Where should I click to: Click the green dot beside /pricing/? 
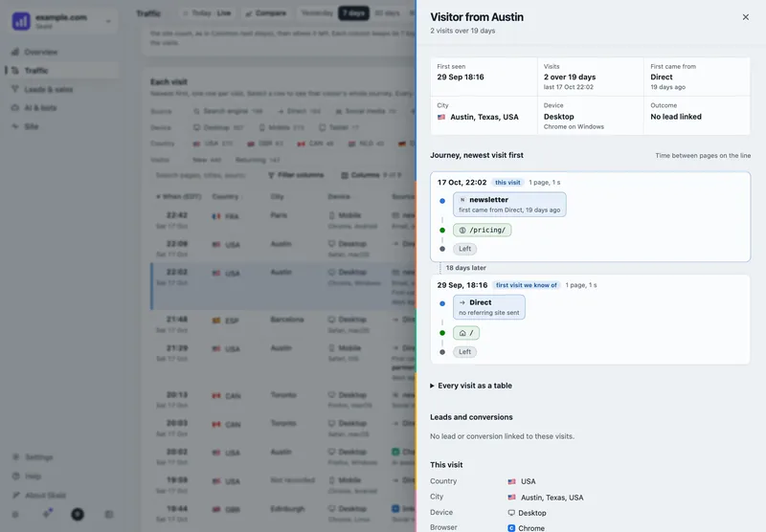pos(442,230)
